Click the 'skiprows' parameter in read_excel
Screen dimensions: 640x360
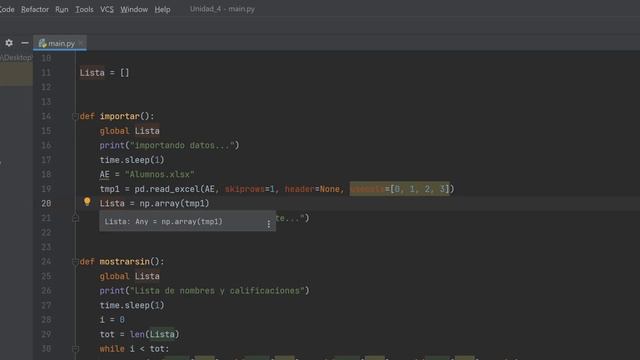(x=245, y=189)
